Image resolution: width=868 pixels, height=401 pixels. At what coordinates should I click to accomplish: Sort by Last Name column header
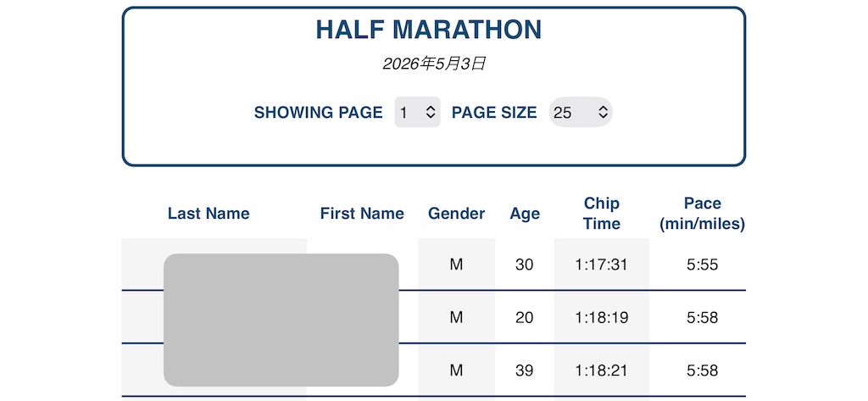(x=209, y=214)
